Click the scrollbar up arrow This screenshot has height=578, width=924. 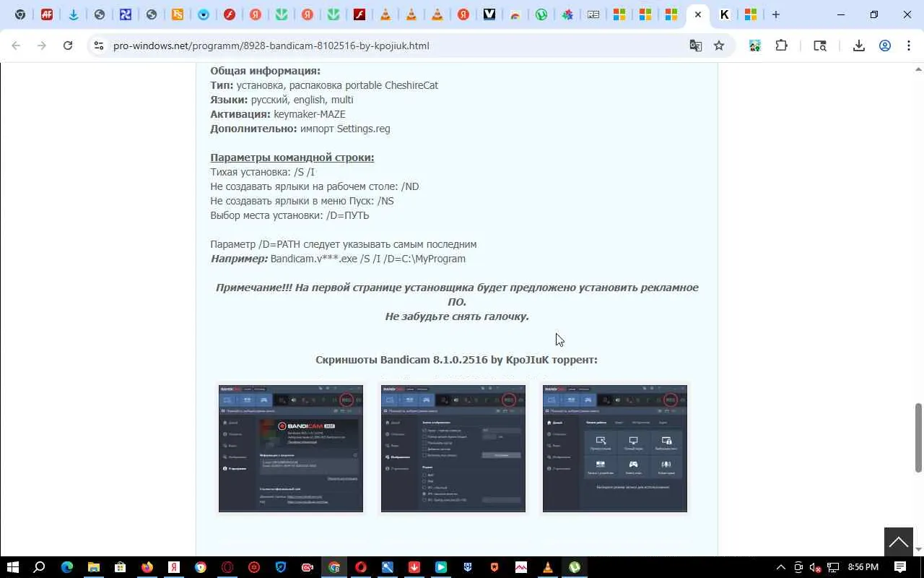[918, 69]
